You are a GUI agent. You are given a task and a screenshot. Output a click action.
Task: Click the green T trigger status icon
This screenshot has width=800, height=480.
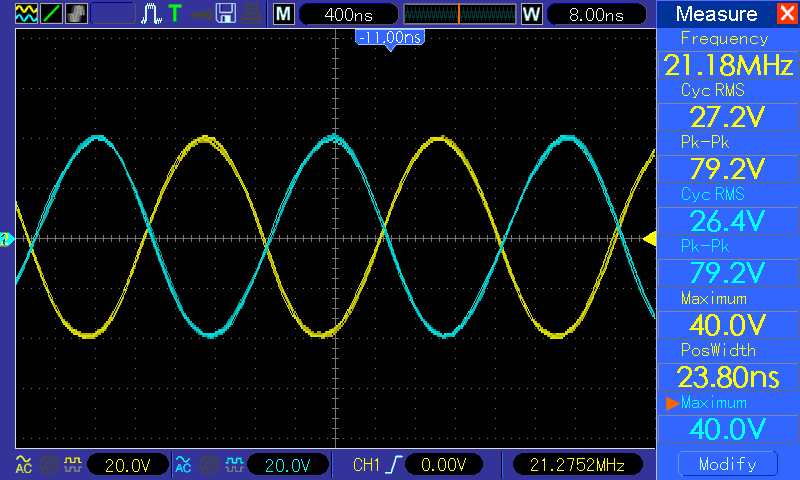click(x=175, y=14)
